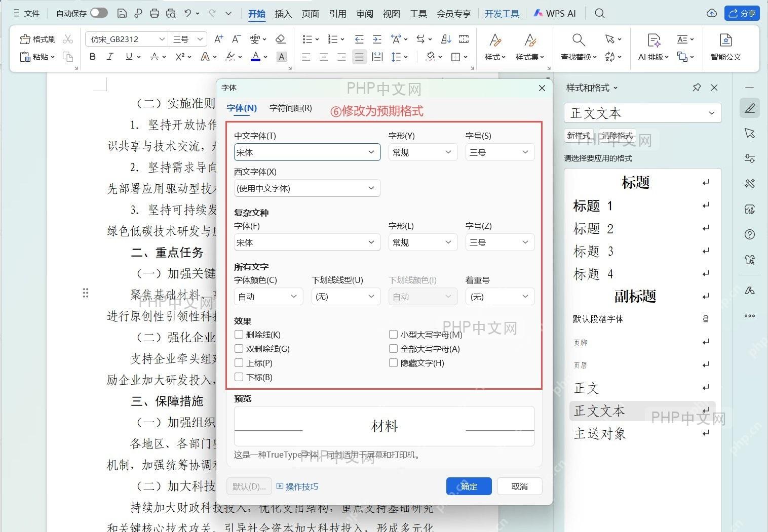Viewport: 768px width, 532px height.
Task: Open the 着重号 emphasis mark dropdown
Action: [x=500, y=297]
